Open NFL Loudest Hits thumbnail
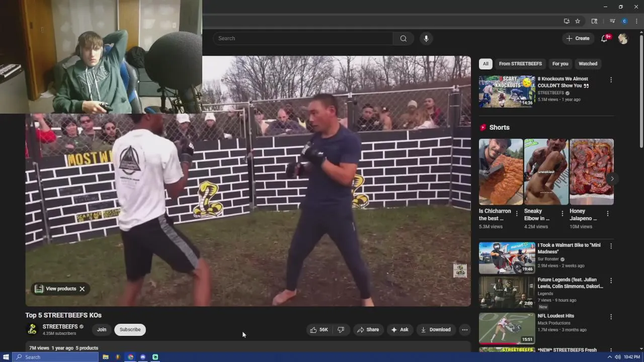The image size is (644, 362). click(507, 328)
